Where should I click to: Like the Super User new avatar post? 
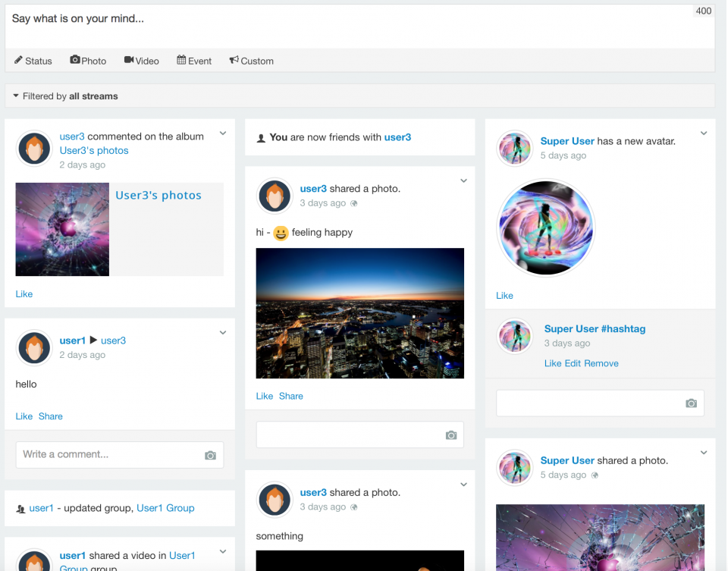505,296
